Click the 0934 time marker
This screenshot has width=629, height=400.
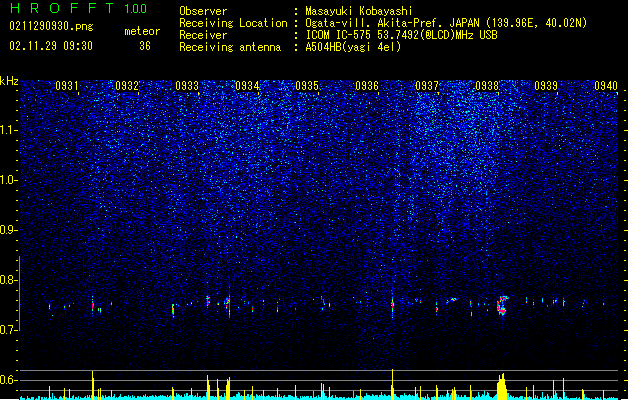(x=247, y=85)
